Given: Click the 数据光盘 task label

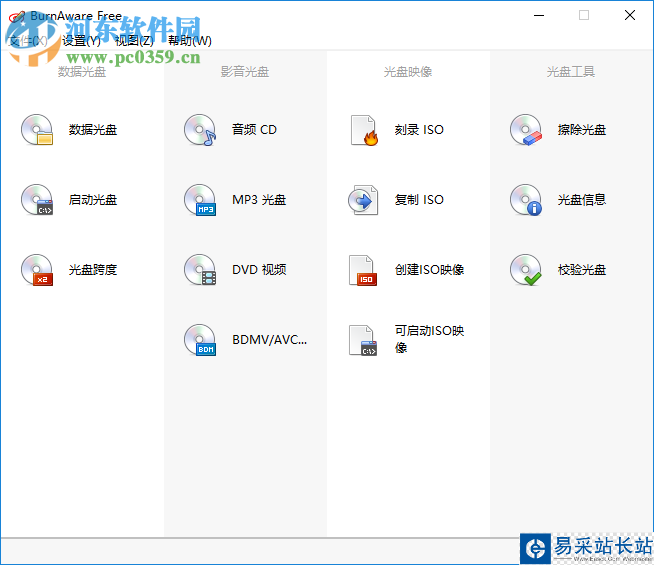Looking at the screenshot, I should (93, 130).
